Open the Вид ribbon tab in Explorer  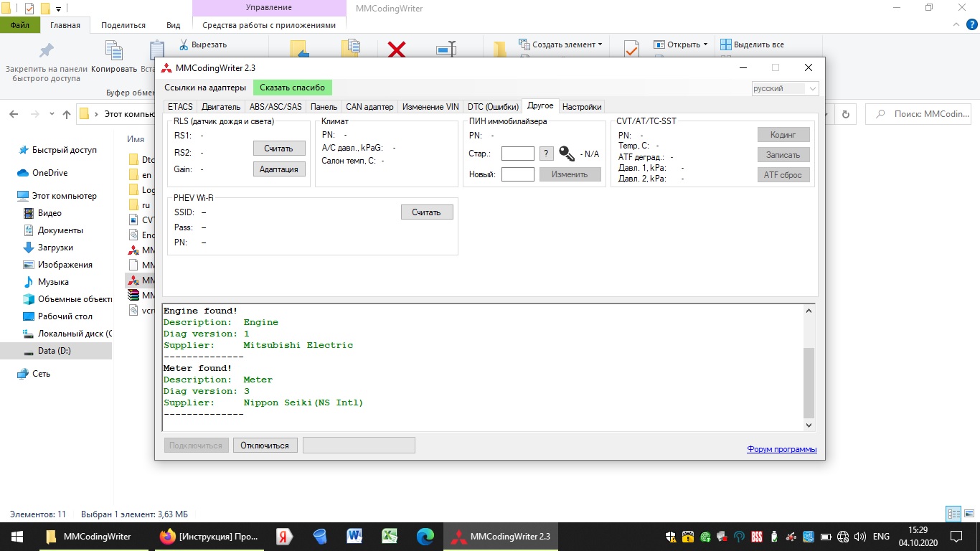pos(174,25)
